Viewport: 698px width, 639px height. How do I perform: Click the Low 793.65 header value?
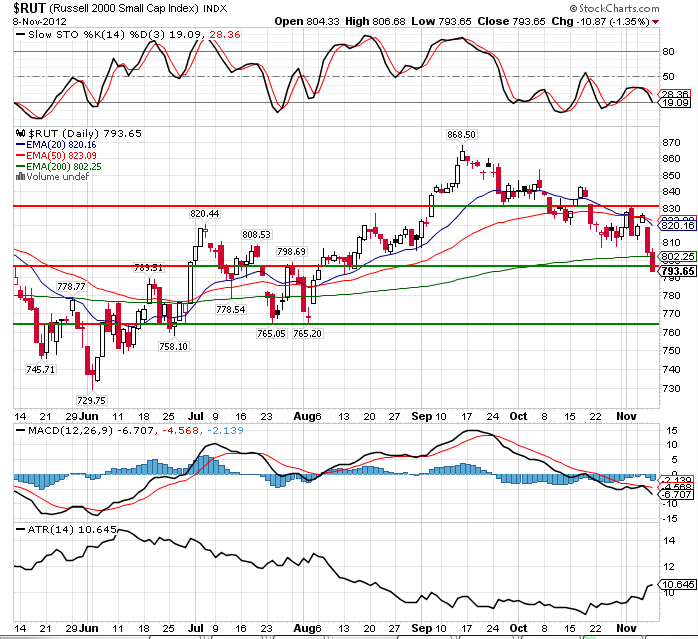(x=441, y=21)
